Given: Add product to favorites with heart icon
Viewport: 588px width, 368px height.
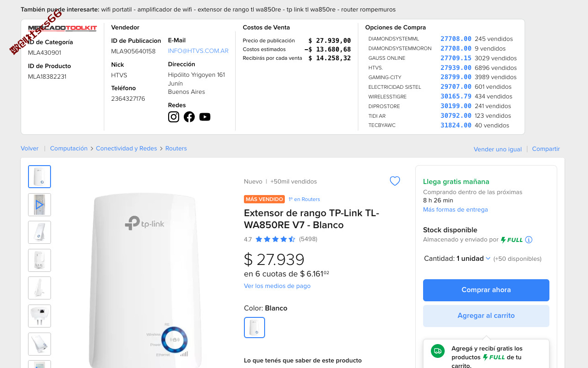Looking at the screenshot, I should (x=395, y=181).
